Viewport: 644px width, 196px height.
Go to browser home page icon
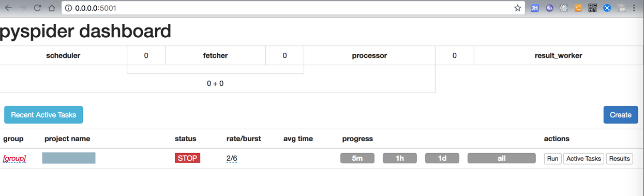click(52, 8)
